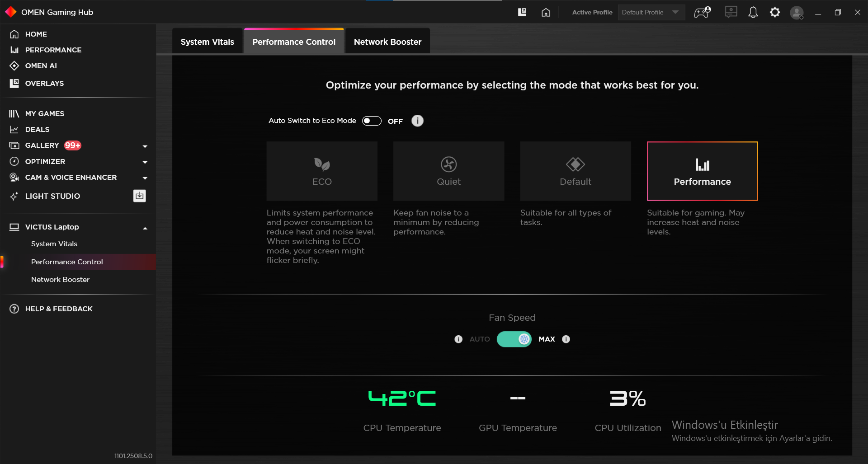Open the user account avatar
Viewport: 868px width, 464px height.
click(x=797, y=12)
